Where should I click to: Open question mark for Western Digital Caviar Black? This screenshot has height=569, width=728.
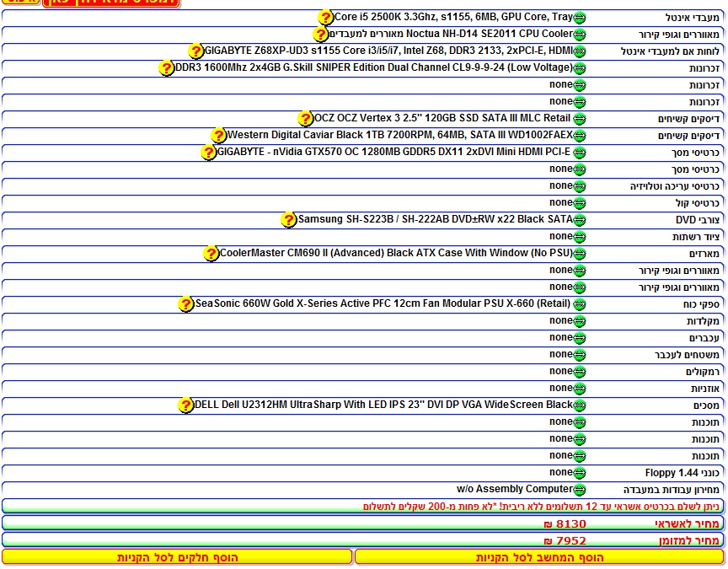coord(219,136)
